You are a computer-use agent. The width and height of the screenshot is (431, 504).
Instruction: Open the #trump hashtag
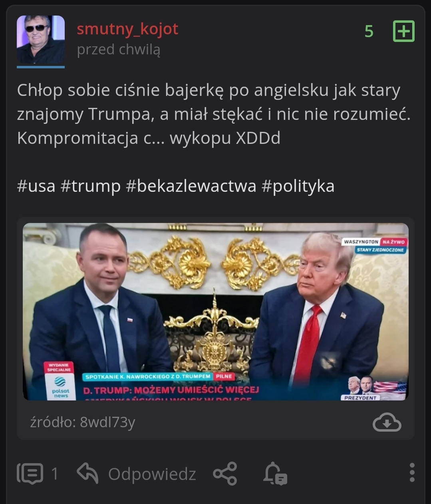coord(91,186)
